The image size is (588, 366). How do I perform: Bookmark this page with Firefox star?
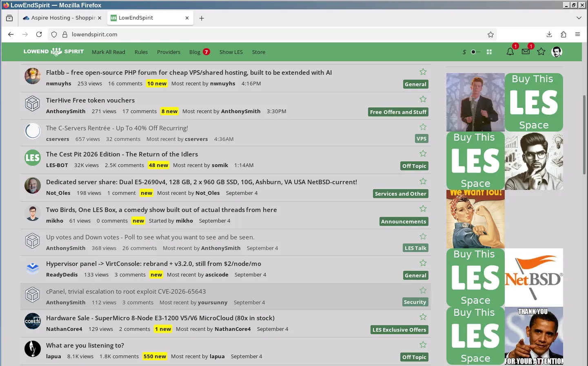490,34
